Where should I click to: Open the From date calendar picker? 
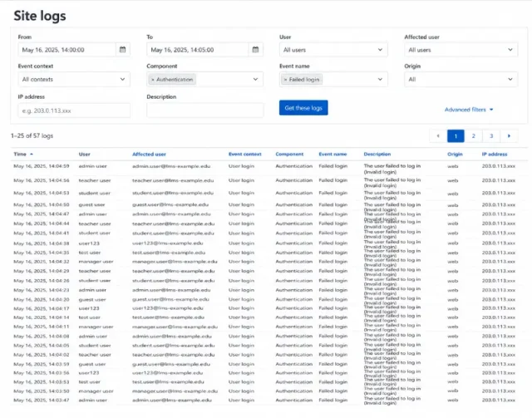pyautogui.click(x=122, y=50)
